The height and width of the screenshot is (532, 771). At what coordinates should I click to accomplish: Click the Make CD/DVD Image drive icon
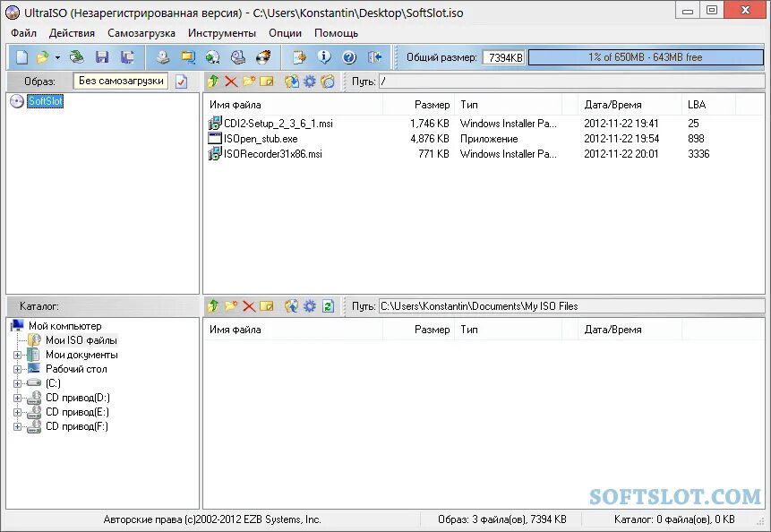point(163,57)
